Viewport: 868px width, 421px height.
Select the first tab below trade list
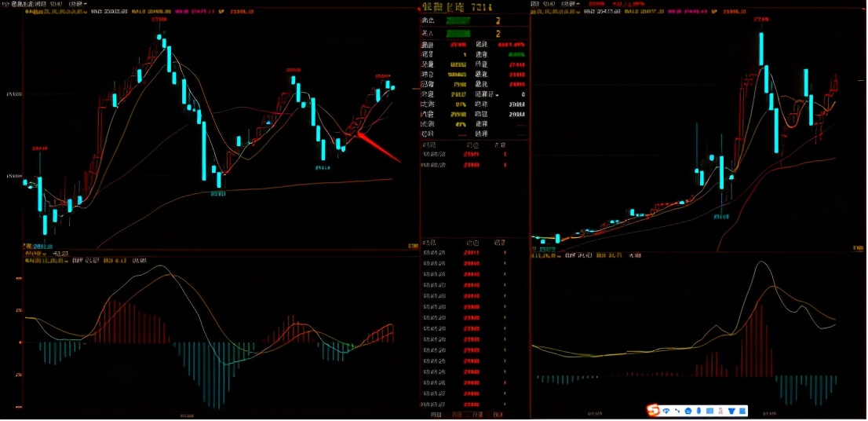click(x=435, y=415)
